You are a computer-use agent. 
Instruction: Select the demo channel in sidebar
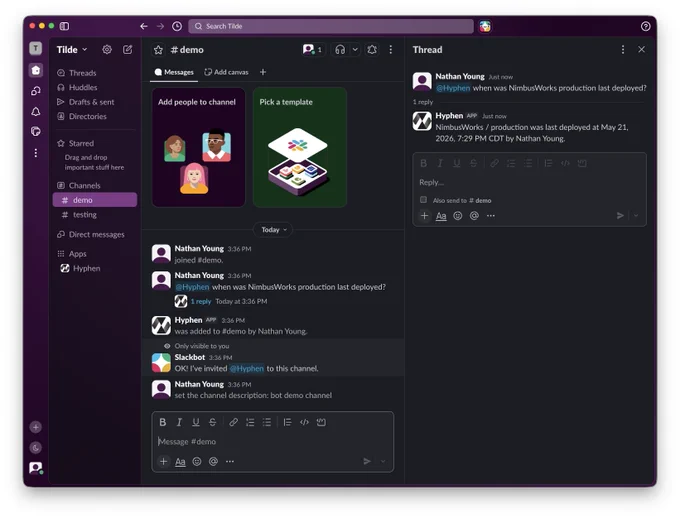click(95, 200)
